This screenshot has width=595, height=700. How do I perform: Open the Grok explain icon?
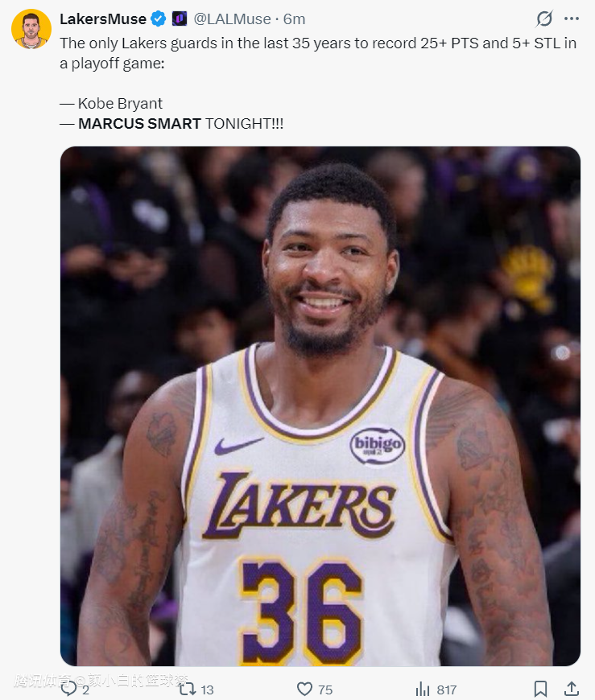[x=544, y=19]
